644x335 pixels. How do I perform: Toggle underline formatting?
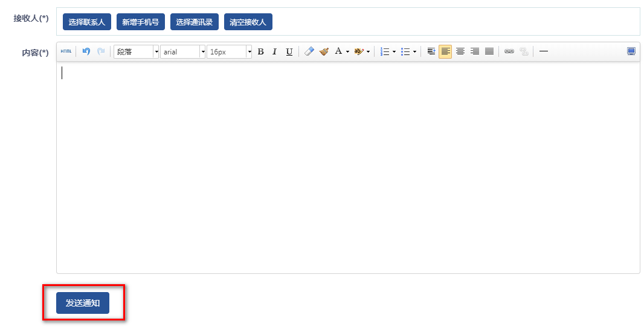(x=289, y=51)
